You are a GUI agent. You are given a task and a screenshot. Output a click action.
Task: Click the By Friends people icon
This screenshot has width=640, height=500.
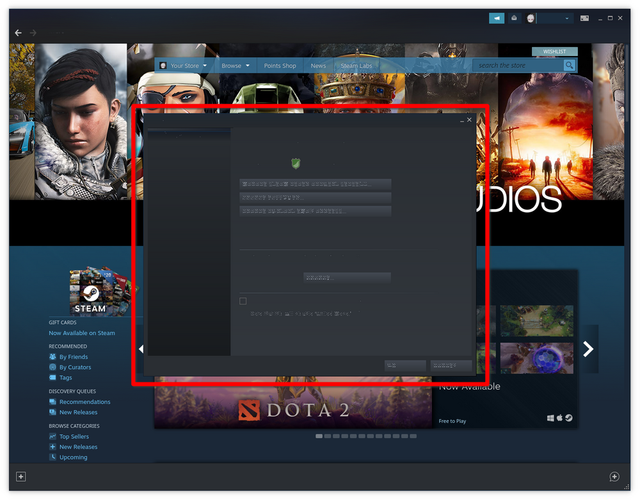click(x=53, y=357)
